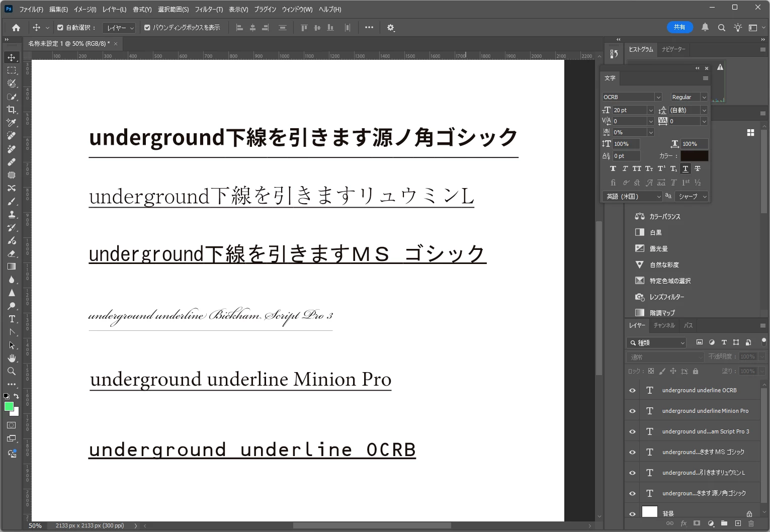Screen dimensions: 770x532
Task: Click the 共有 share button
Action: coord(680,28)
